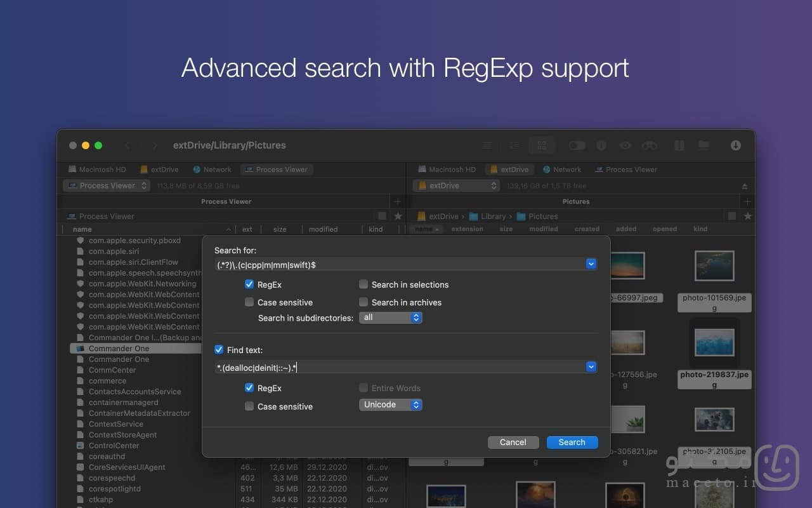This screenshot has width=812, height=508.
Task: Eject extDrive using the eject icon
Action: 744,186
